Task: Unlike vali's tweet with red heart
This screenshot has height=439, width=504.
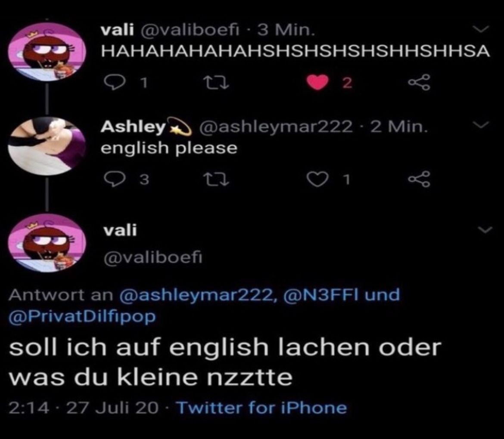Action: (317, 83)
